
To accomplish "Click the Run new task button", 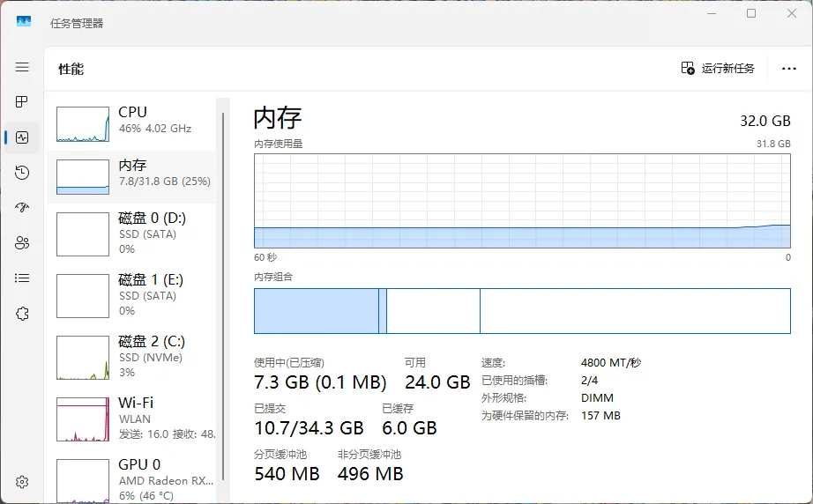I will (x=718, y=69).
